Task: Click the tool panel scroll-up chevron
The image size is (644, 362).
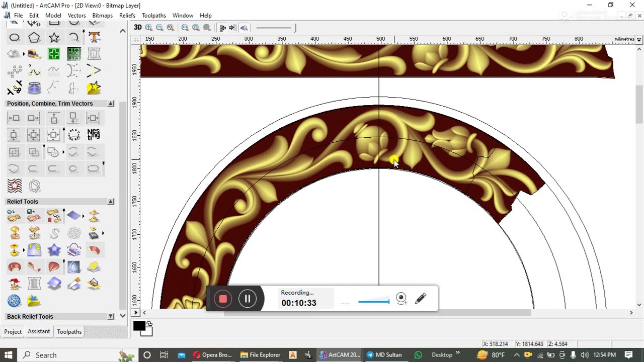Action: (x=123, y=31)
